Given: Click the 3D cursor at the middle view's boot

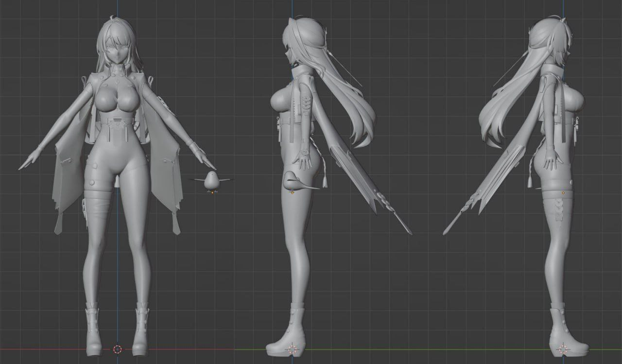Looking at the screenshot, I should tap(292, 349).
